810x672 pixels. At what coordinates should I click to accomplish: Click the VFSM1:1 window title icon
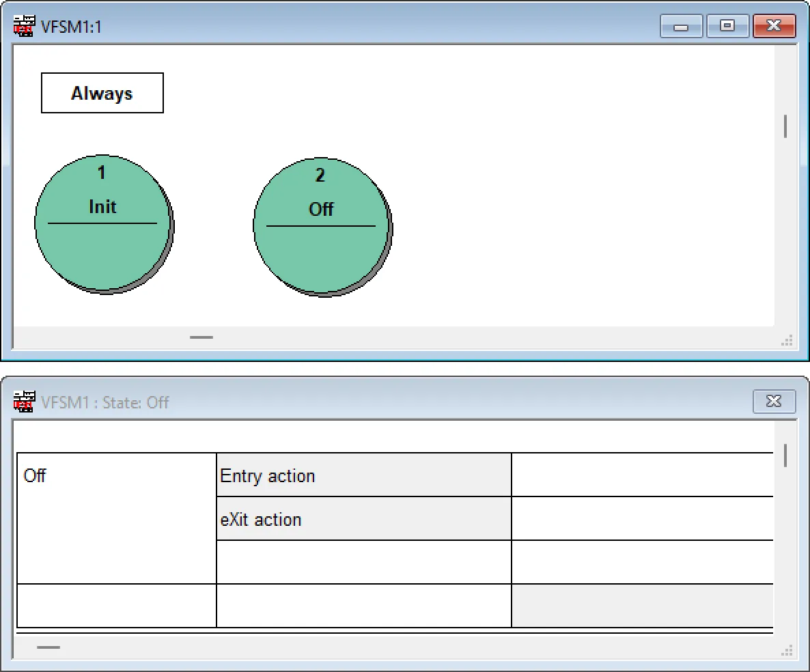(25, 27)
